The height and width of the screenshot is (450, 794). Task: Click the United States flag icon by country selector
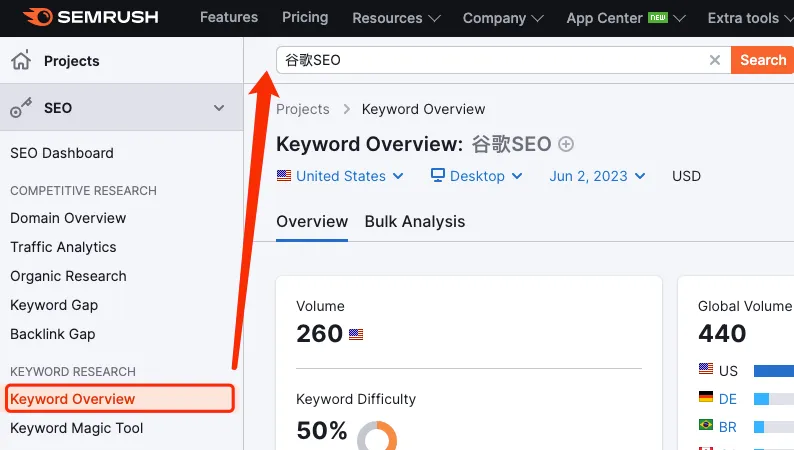click(284, 176)
